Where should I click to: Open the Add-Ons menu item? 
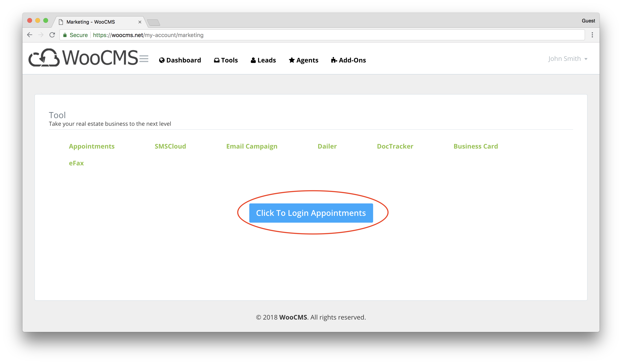(348, 60)
